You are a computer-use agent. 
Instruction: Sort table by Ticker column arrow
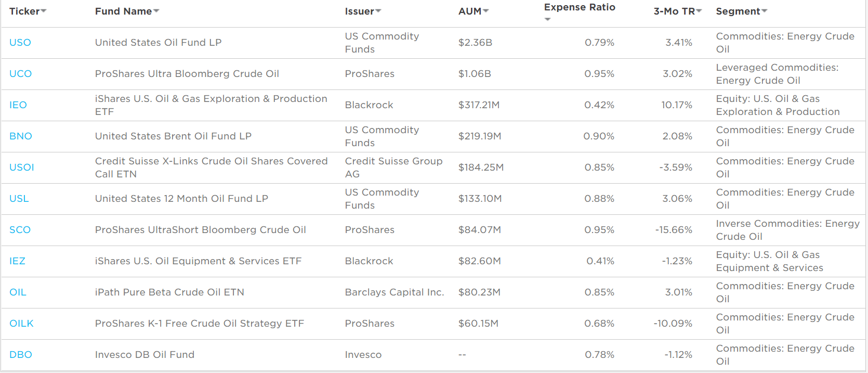pos(44,11)
